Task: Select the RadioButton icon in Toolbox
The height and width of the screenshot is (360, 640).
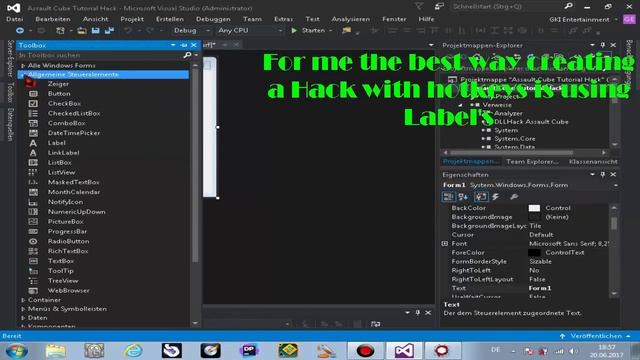Action: (x=33, y=241)
